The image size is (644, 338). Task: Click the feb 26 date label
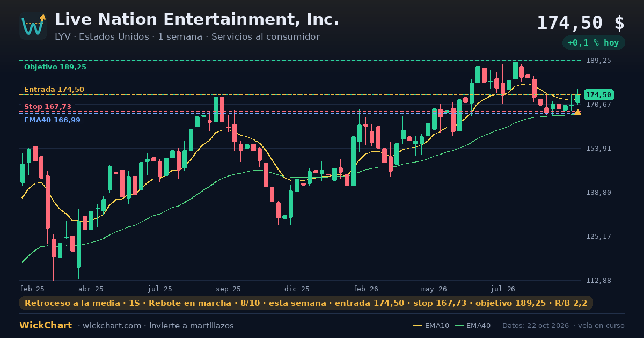tap(366, 289)
